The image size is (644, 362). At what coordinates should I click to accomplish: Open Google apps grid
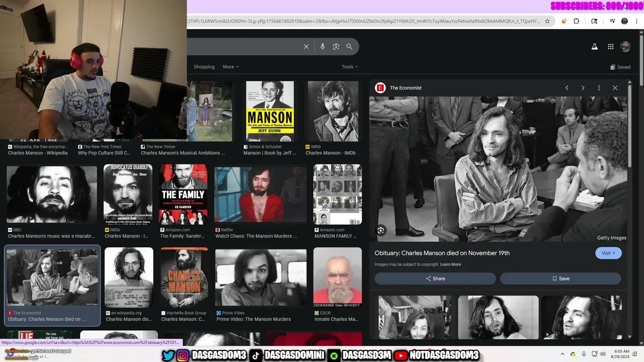pyautogui.click(x=611, y=47)
